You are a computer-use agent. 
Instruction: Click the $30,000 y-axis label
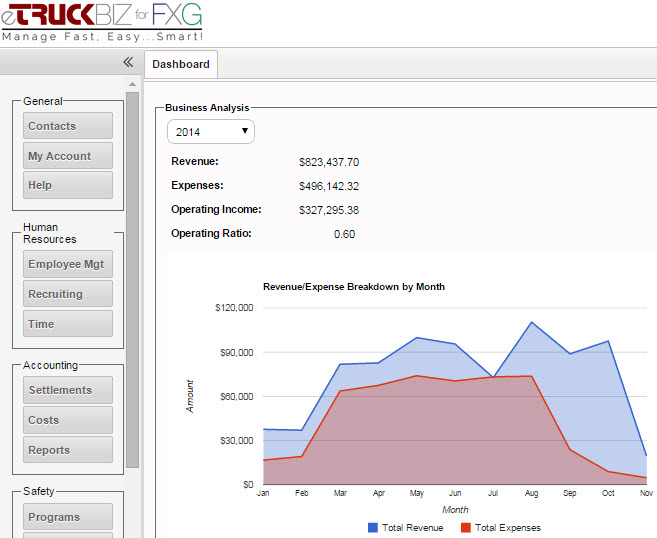[x=237, y=441]
